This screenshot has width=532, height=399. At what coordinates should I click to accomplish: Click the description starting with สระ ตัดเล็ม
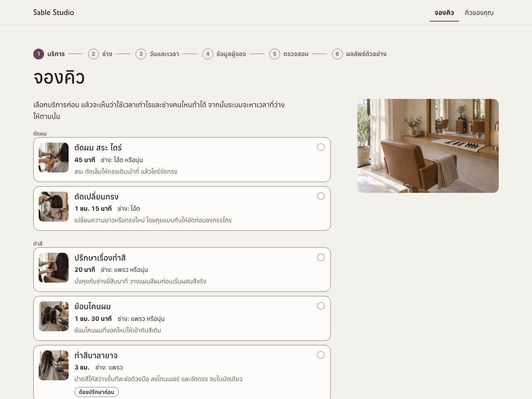[126, 172]
